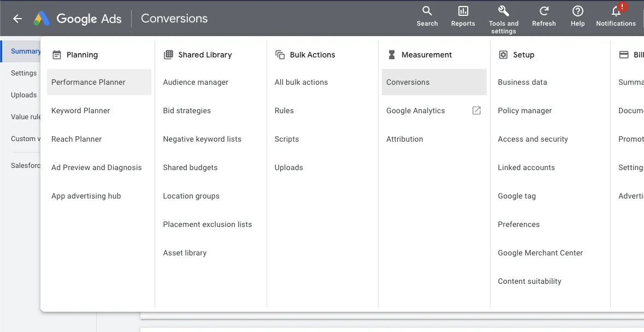
Task: Click the Tools and settings wrench icon
Action: 503,11
